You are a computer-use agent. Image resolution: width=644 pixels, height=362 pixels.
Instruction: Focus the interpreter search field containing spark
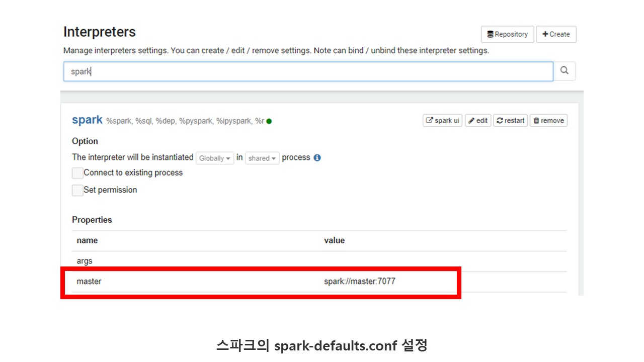coord(308,71)
